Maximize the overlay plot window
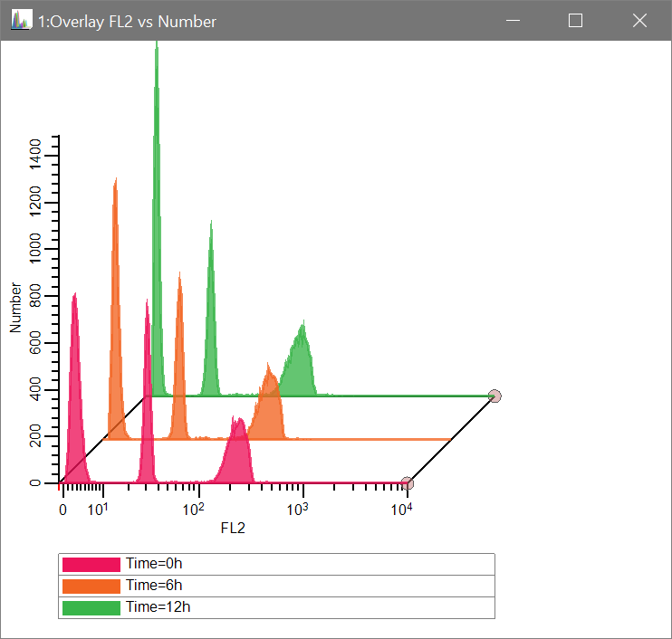Viewport: 672px width, 639px height. 575,21
